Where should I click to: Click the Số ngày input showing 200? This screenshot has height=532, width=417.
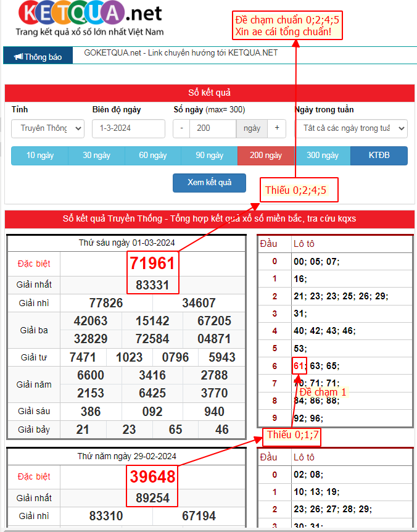(212, 128)
